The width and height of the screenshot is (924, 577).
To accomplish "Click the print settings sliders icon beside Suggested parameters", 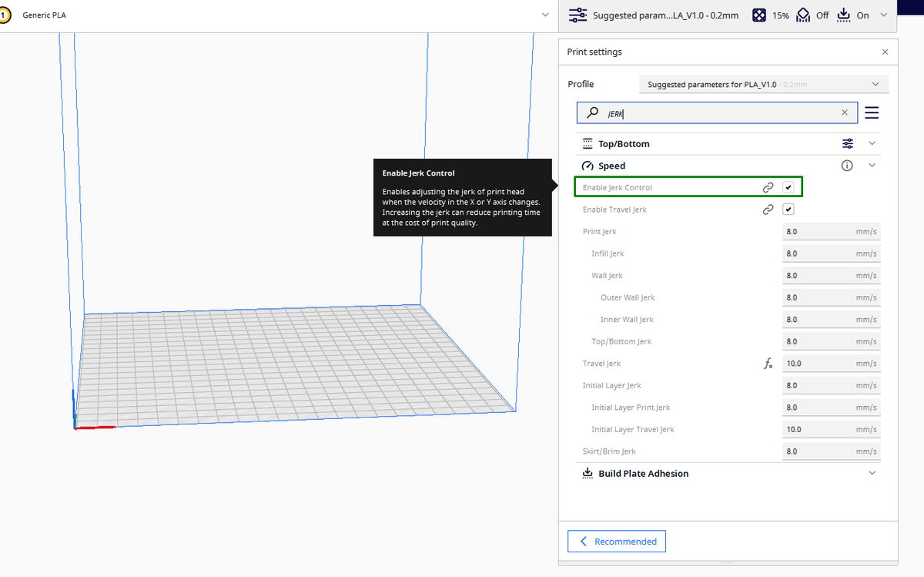I will (x=577, y=15).
